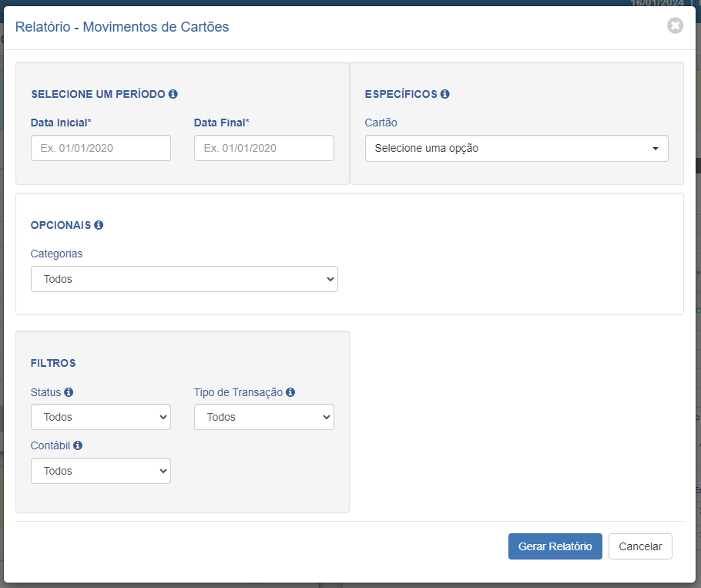Click the info icon beside Opcionais heading
The height and width of the screenshot is (588, 701).
click(99, 225)
